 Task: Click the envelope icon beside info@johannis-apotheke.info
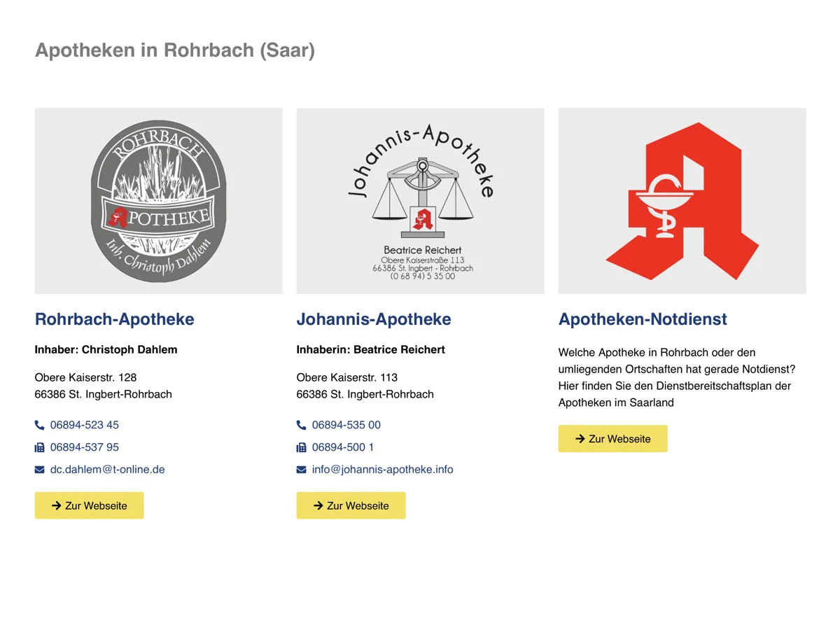pos(301,470)
